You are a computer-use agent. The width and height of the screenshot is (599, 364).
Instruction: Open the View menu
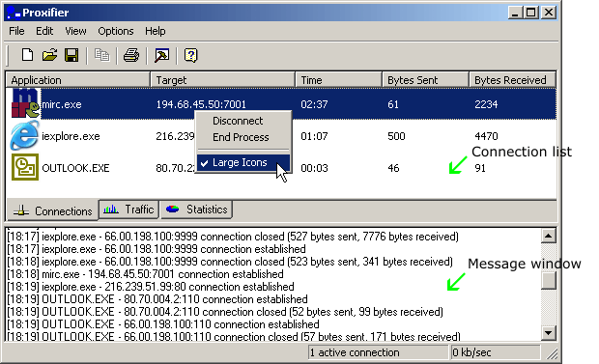75,31
